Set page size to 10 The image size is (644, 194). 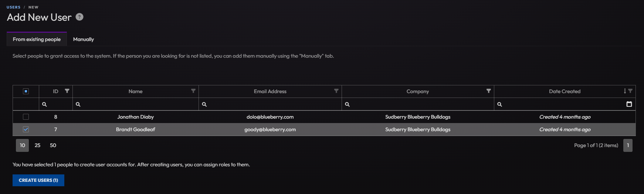(x=22, y=145)
